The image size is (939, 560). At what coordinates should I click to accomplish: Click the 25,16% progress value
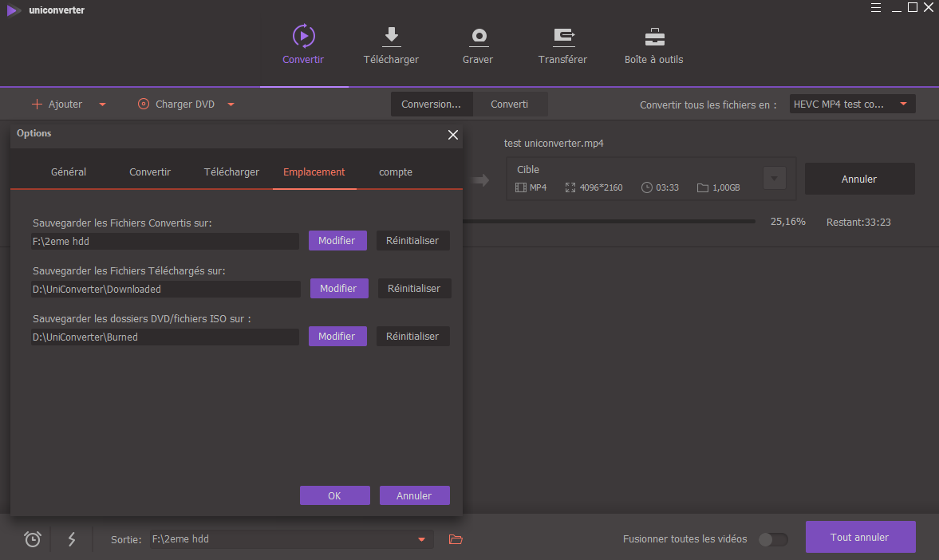[787, 222]
